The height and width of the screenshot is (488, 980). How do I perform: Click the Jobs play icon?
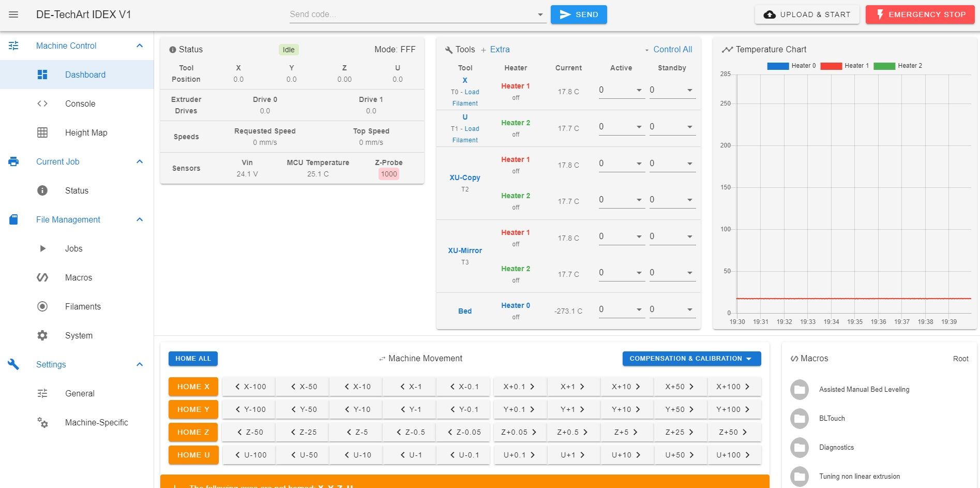42,248
